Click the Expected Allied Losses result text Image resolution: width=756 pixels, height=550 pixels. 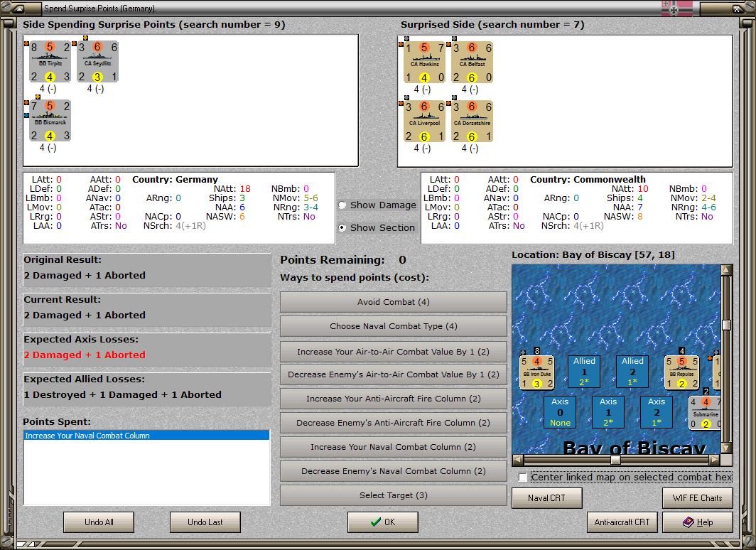122,395
